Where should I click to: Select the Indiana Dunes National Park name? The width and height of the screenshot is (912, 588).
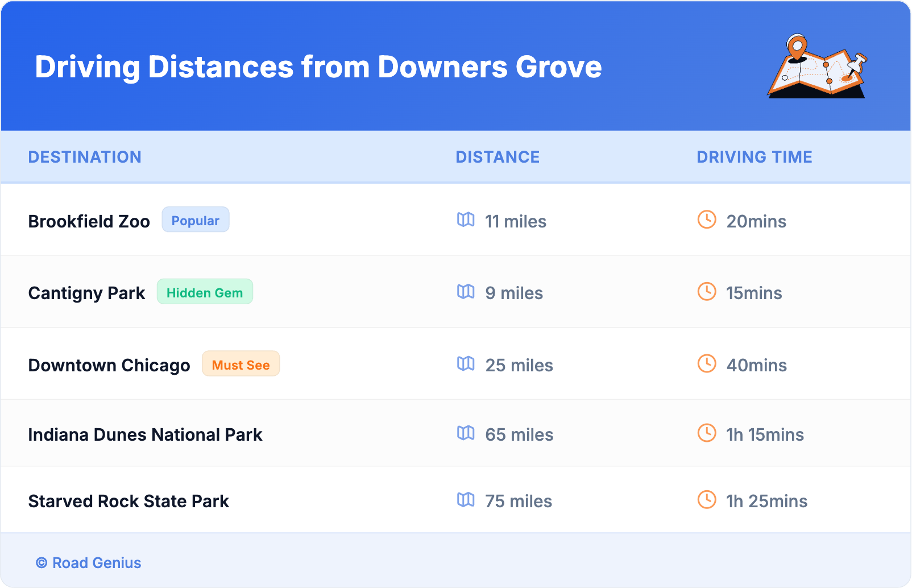[145, 434]
